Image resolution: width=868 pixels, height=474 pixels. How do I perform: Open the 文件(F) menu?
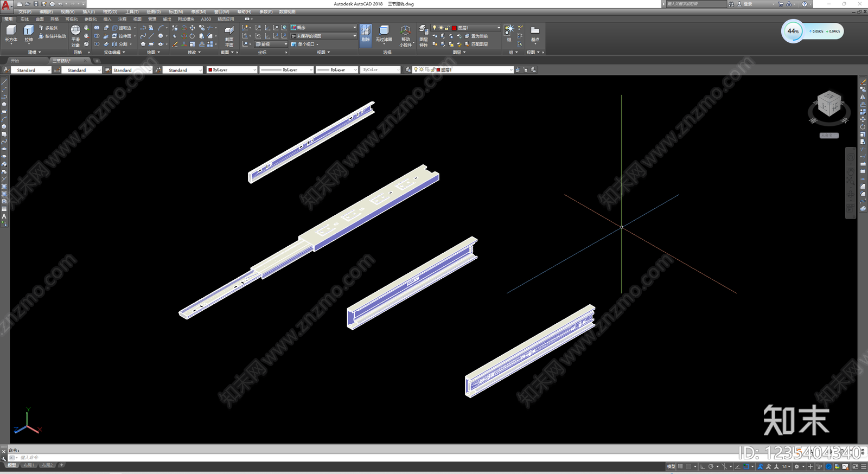[25, 11]
